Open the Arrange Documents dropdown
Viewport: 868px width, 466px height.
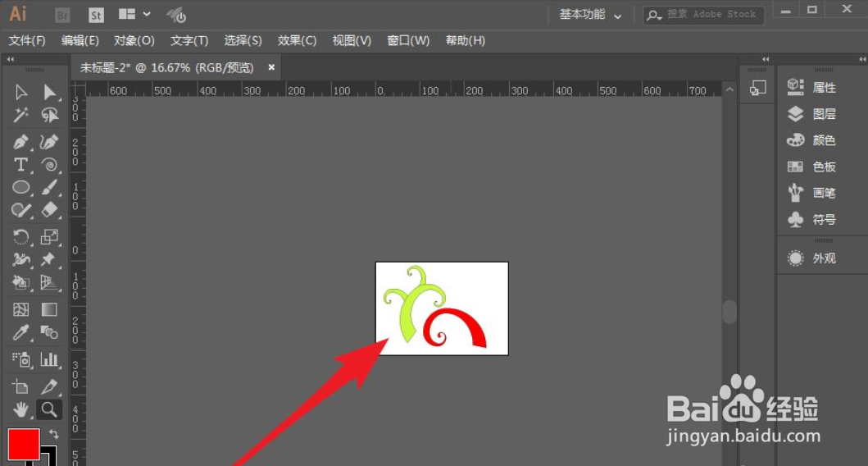click(x=134, y=15)
